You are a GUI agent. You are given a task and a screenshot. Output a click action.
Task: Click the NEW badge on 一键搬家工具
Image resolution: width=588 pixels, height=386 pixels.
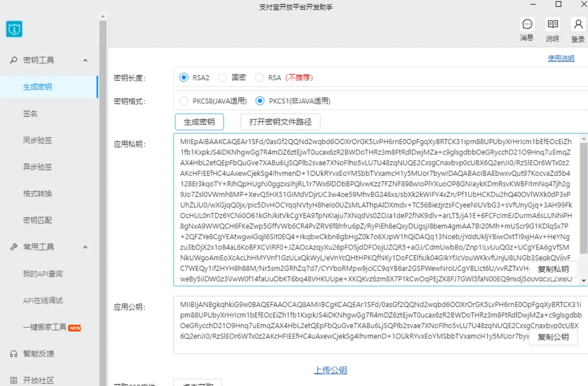point(75,328)
